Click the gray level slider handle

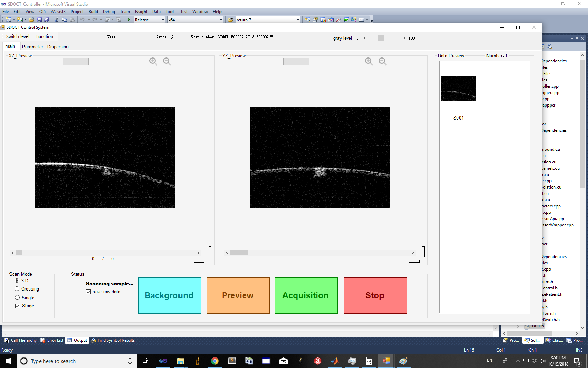tap(381, 38)
